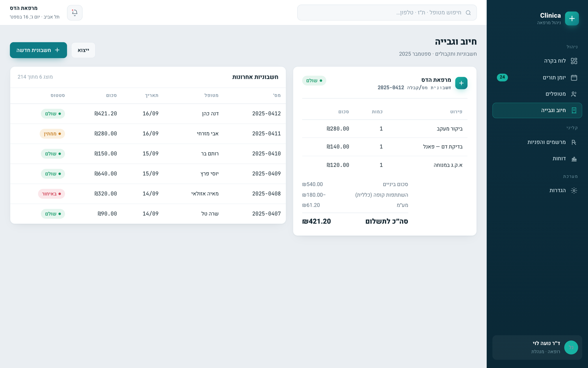Click the patient search input field
The image size is (588, 368).
387,13
